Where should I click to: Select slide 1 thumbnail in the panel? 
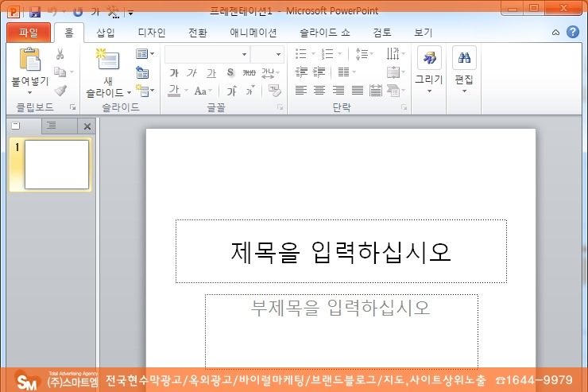(56, 165)
